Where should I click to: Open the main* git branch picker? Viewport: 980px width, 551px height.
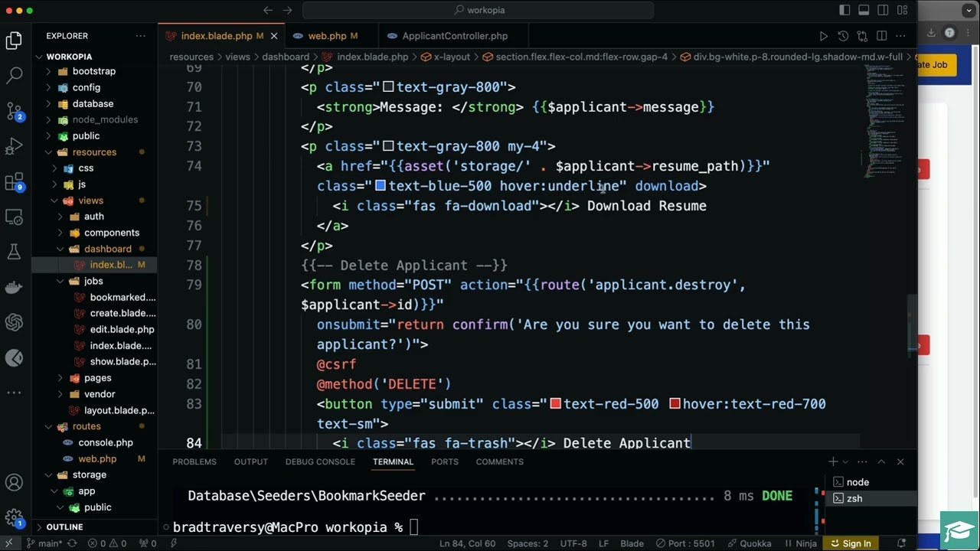pos(44,543)
